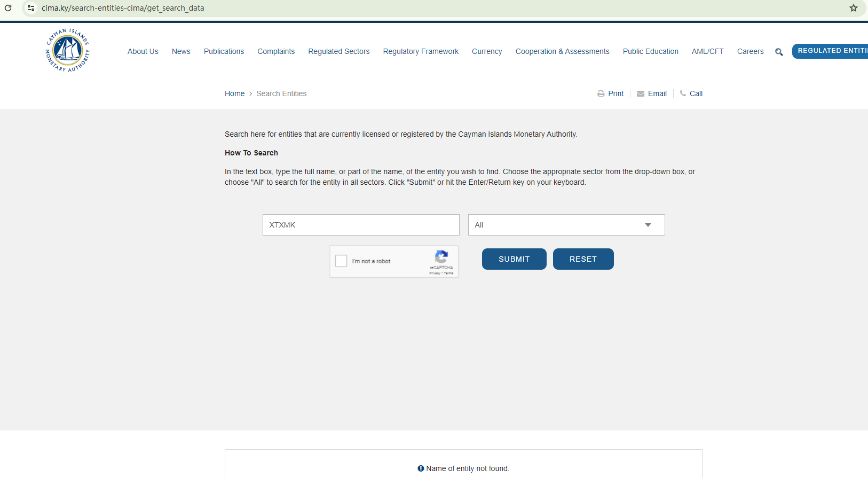Screen dimensions: 868x478
Task: Open site information icon in address bar
Action: [31, 8]
